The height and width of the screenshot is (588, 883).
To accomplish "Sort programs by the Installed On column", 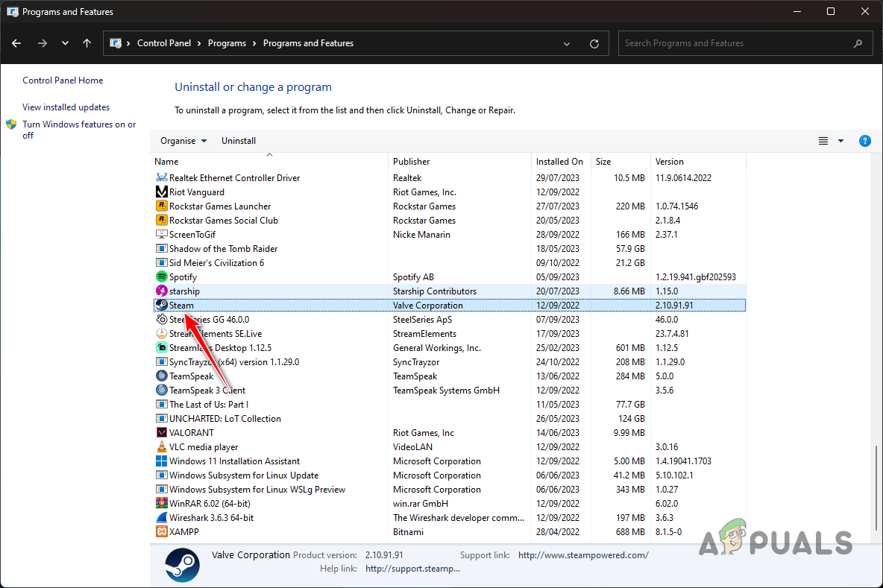I will pos(559,162).
